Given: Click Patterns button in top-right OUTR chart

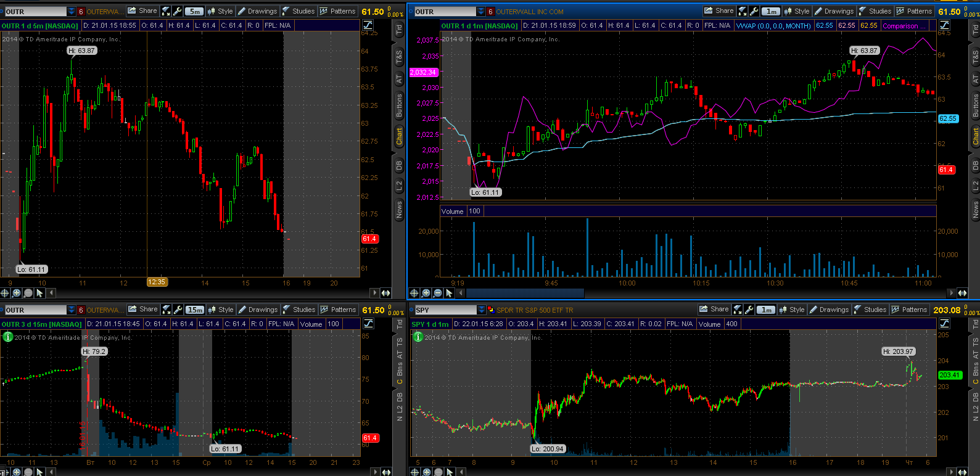Looking at the screenshot, I should point(914,11).
